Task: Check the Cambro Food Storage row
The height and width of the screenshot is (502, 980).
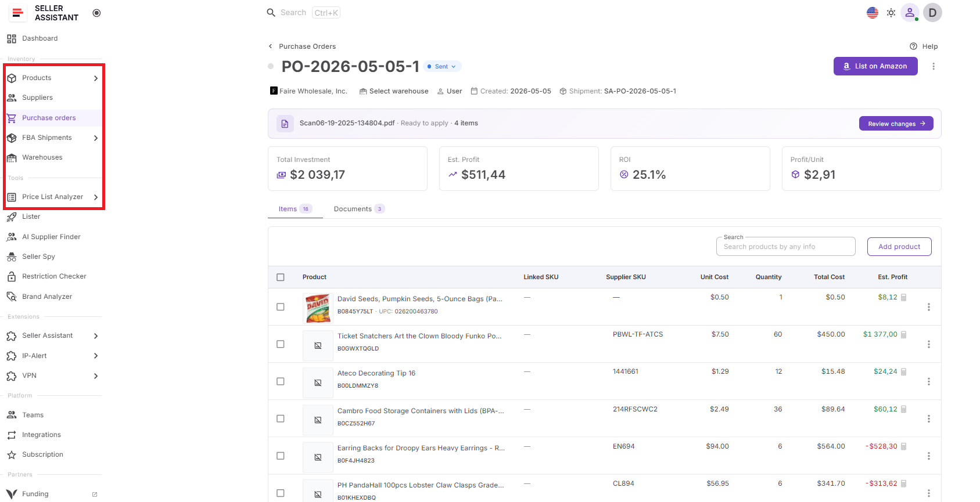Action: [281, 419]
